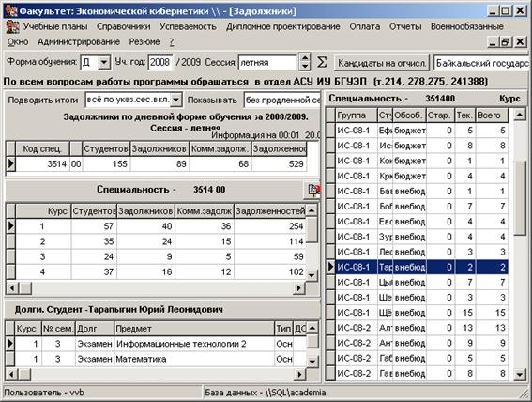Click the application icon in the menu bar
The width and height of the screenshot is (532, 402).
pyautogui.click(x=12, y=27)
